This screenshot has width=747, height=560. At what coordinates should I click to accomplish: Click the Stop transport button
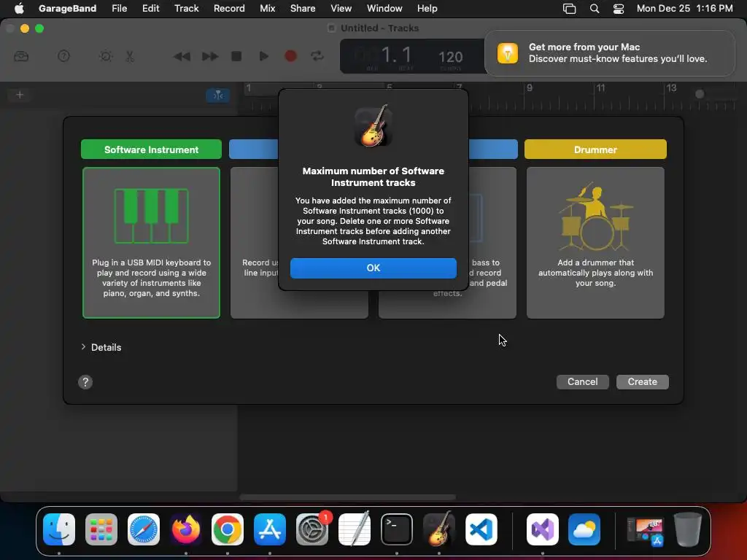coord(236,57)
